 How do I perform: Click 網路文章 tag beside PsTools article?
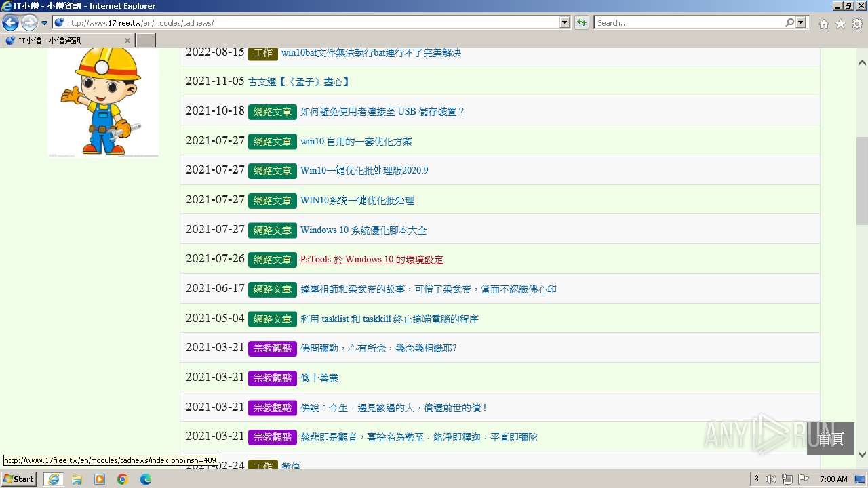click(x=272, y=260)
